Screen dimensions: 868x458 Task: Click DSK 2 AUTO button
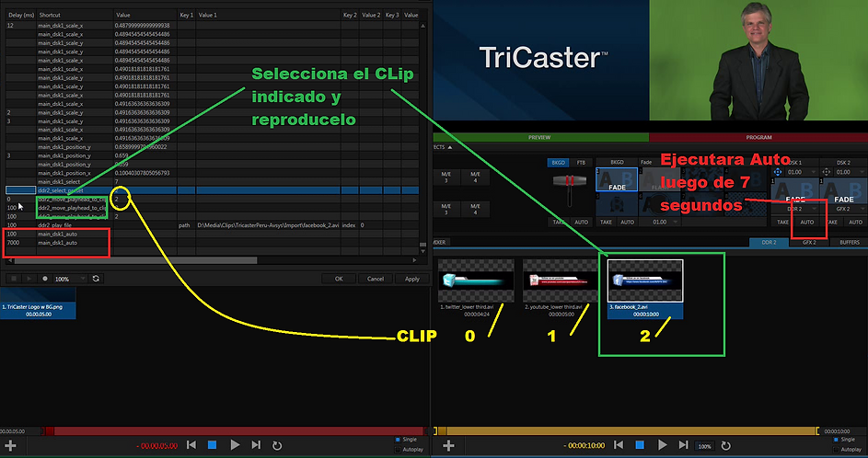coord(855,222)
